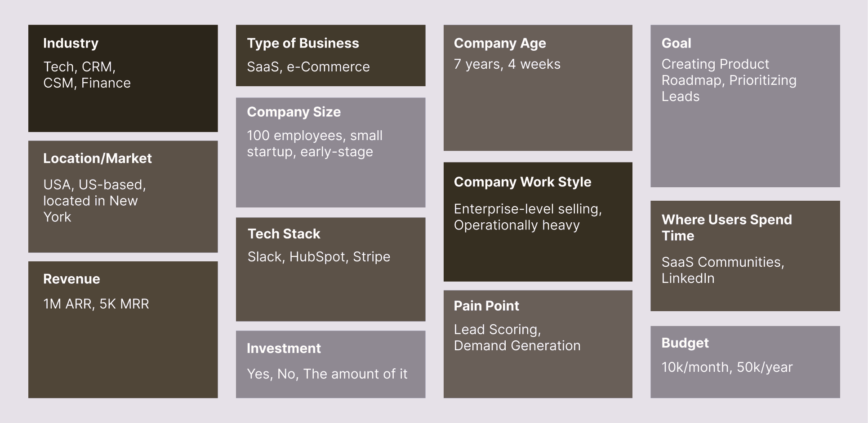Select the Company Work Style card
The width and height of the screenshot is (868, 423).
pos(538,222)
